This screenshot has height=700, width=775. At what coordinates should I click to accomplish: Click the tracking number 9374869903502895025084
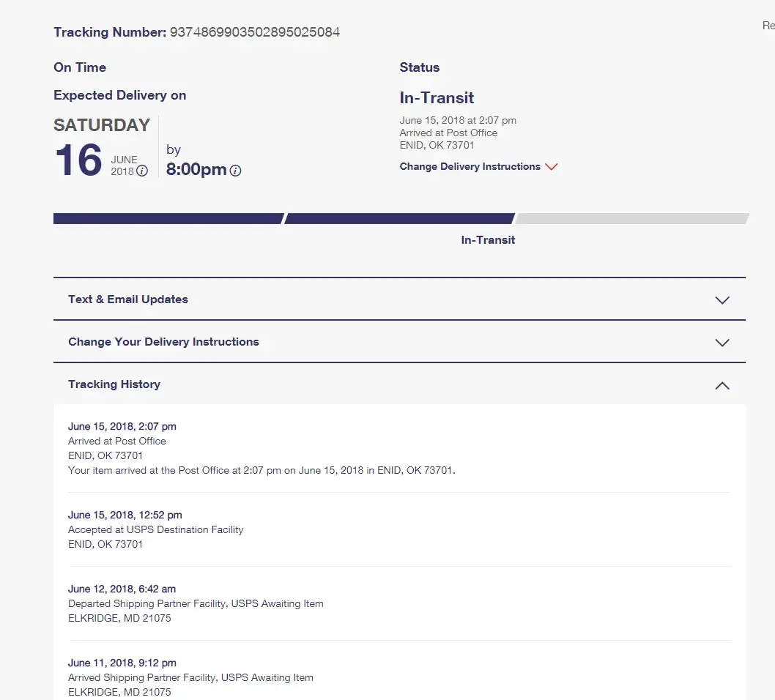(255, 32)
